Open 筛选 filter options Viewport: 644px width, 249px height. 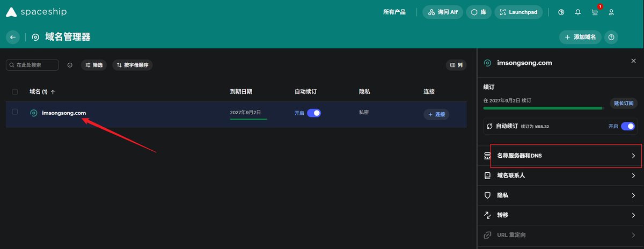(x=94, y=65)
